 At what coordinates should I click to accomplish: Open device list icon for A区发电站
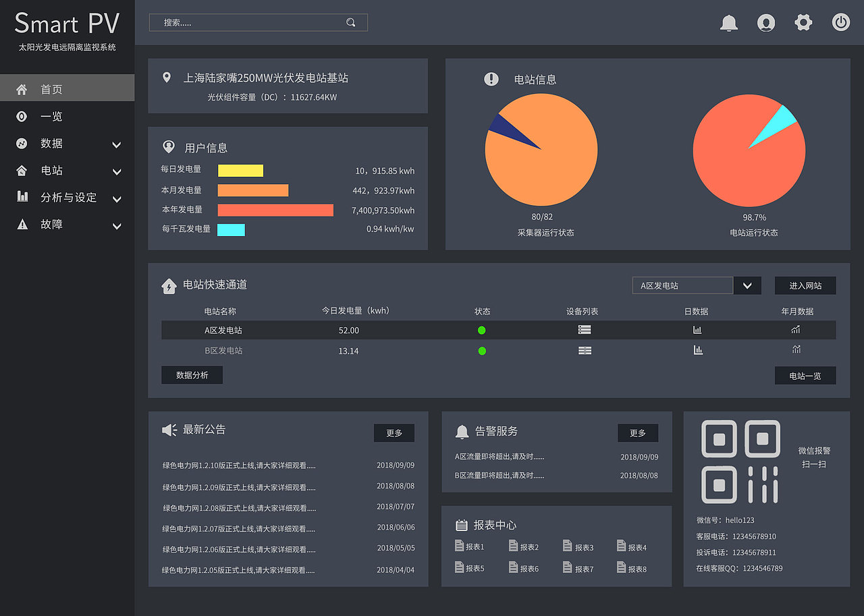click(585, 330)
